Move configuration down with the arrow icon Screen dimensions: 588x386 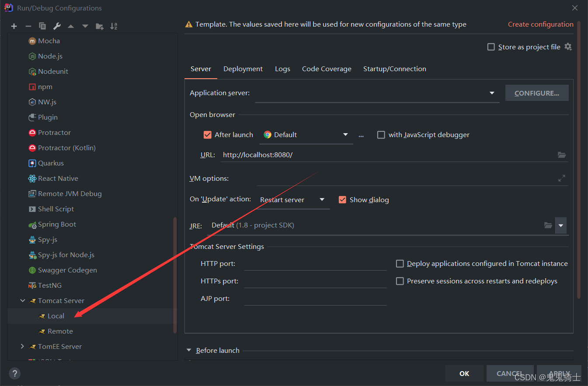click(85, 26)
